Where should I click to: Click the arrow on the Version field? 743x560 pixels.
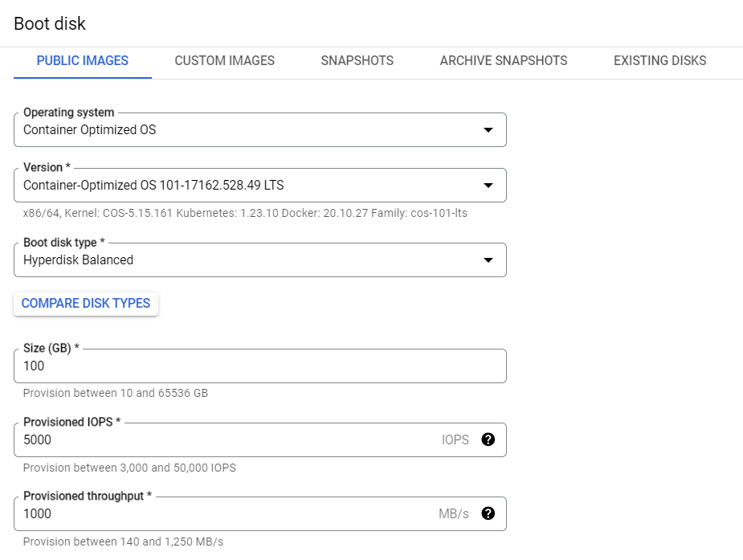(x=488, y=186)
